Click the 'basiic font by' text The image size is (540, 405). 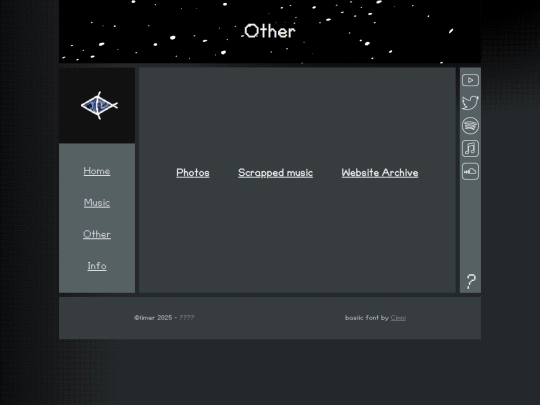[367, 318]
